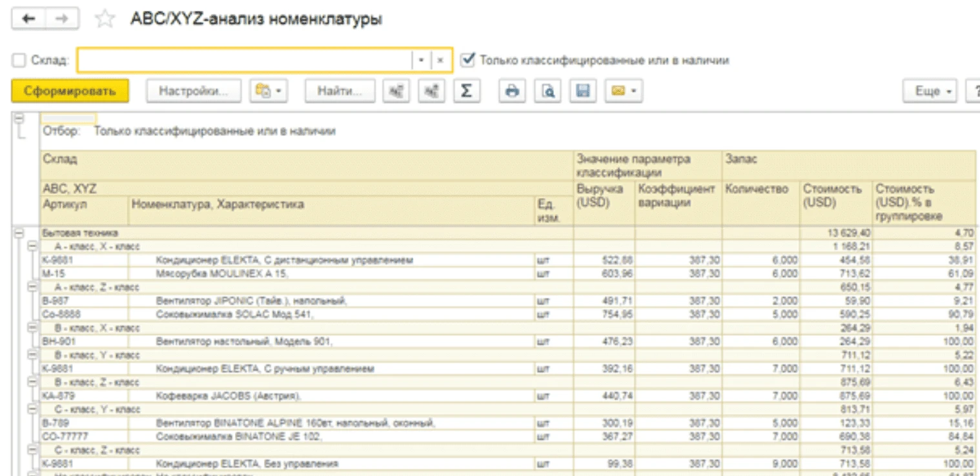This screenshot has width=980, height=476.
Task: Collapse the C - класс, Y - класс group
Action: pyautogui.click(x=32, y=410)
